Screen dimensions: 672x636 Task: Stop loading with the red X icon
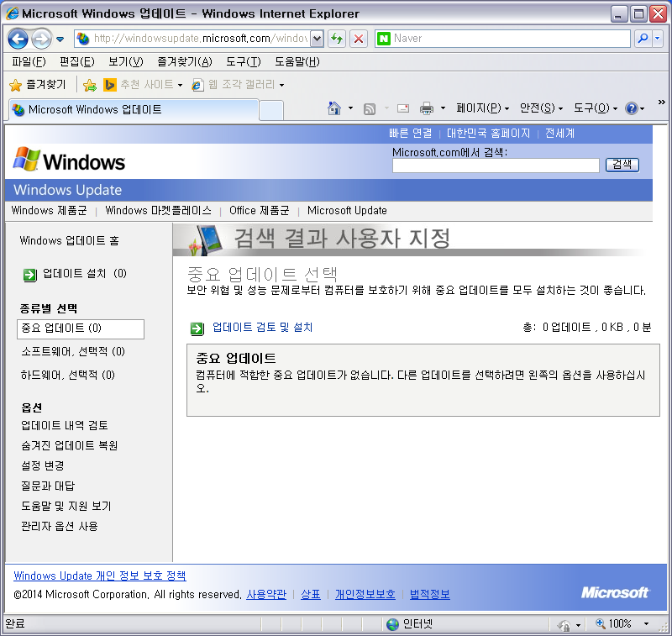pyautogui.click(x=359, y=39)
